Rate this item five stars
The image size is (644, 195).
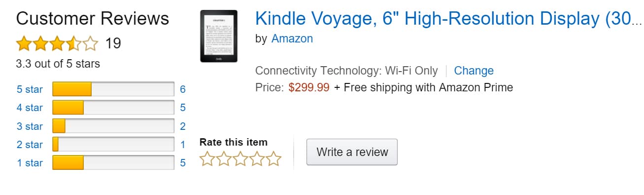[x=273, y=159]
